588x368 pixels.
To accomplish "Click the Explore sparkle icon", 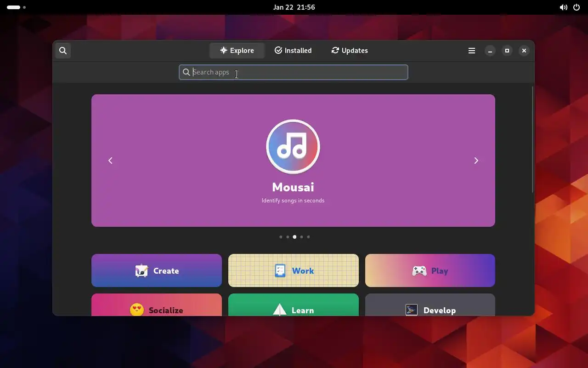I will pos(224,50).
